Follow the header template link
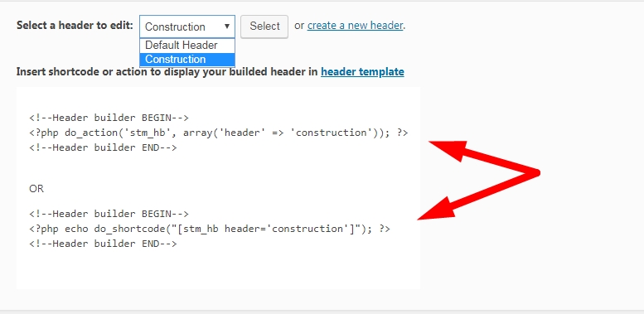Screen dimensions: 644x314 [x=362, y=72]
